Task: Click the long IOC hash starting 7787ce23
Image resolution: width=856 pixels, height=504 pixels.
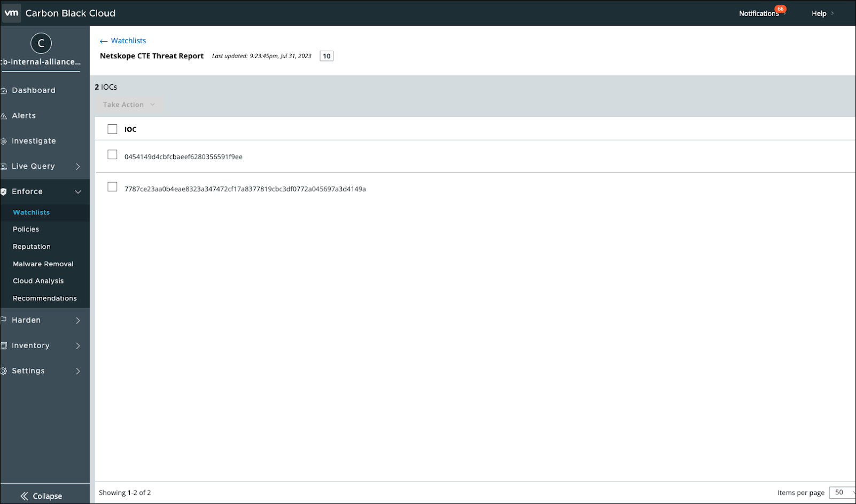Action: pos(245,188)
